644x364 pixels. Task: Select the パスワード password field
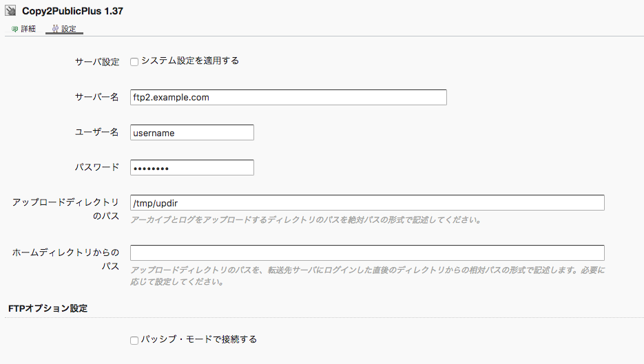pyautogui.click(x=191, y=167)
